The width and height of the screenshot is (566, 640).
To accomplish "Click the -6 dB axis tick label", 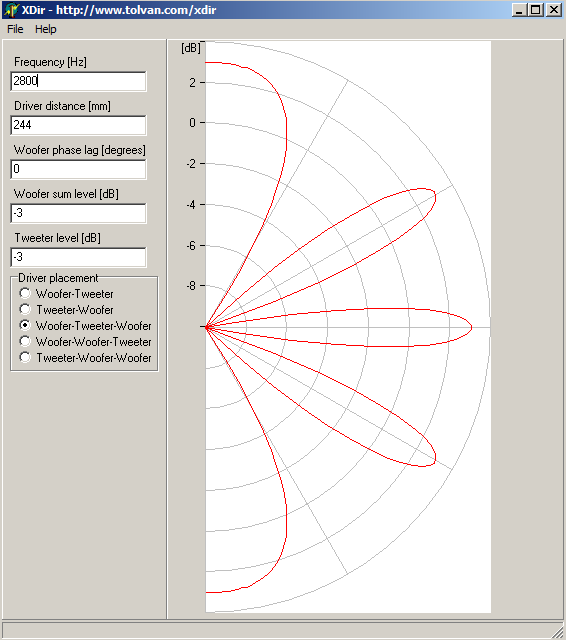I will pyautogui.click(x=191, y=245).
